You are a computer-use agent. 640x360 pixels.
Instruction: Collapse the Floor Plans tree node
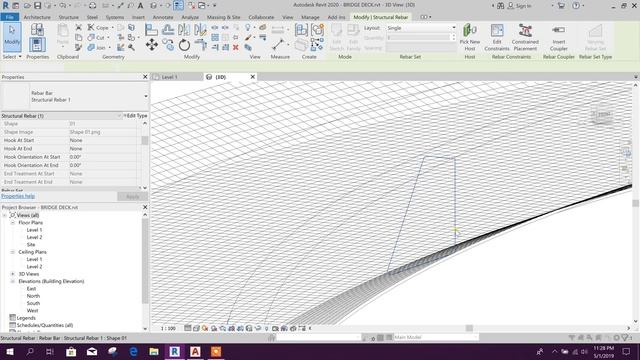13,222
